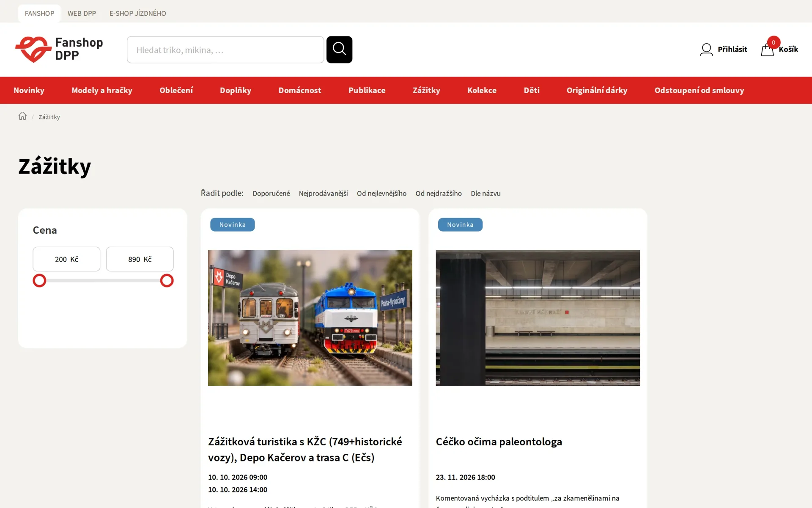Click Novinka badge on Céčko product
Viewport: 812px width, 508px height.
[x=460, y=224]
